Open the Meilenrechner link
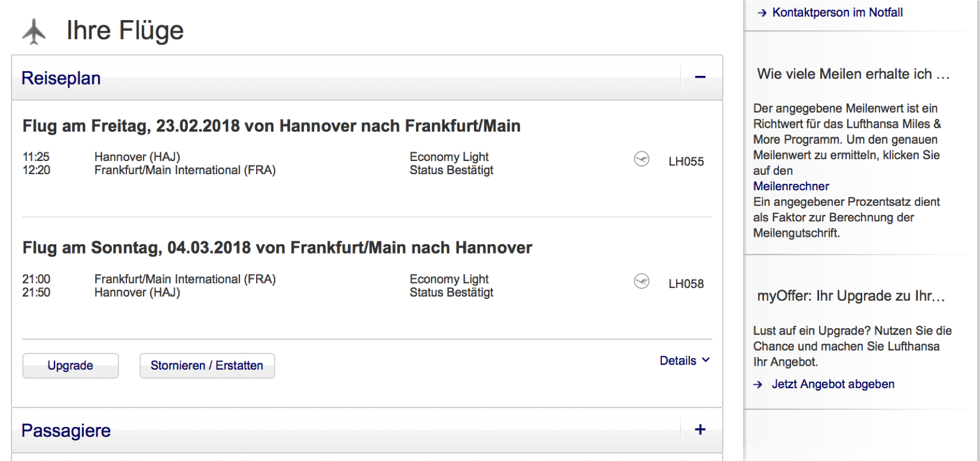Viewport: 980px width, 461px height. click(x=790, y=186)
